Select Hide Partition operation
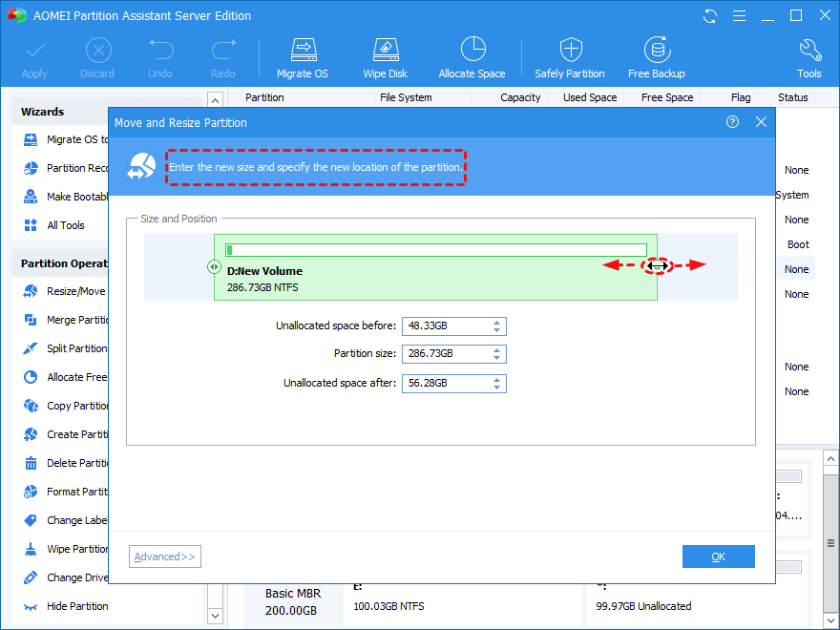This screenshot has height=630, width=840. pyautogui.click(x=65, y=606)
